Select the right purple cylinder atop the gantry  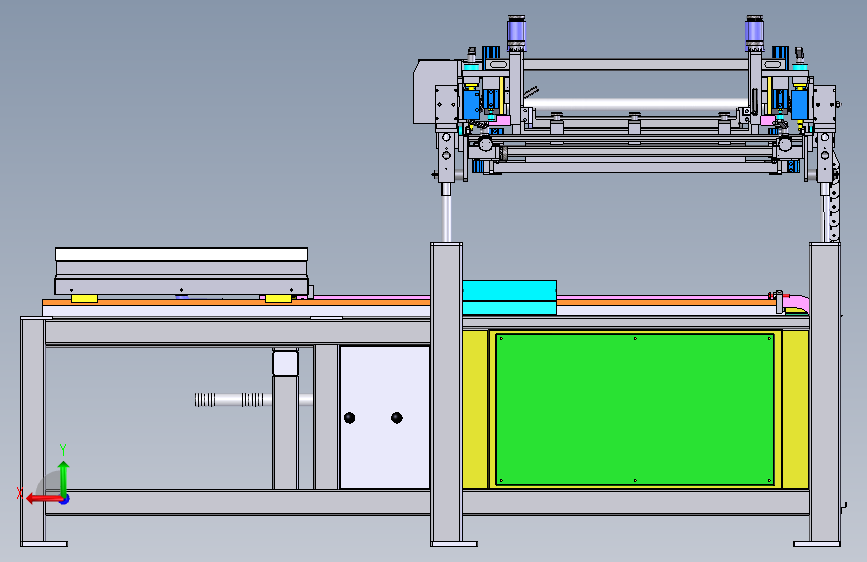(x=754, y=32)
